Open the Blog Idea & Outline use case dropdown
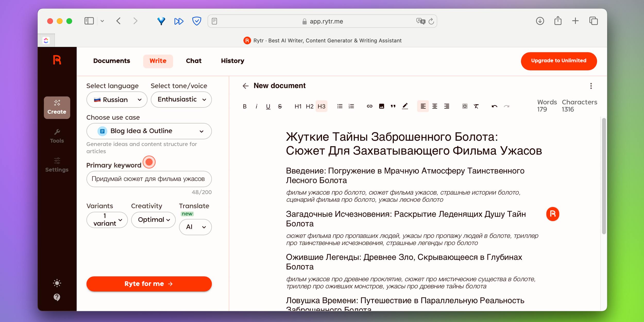The image size is (644, 322). tap(149, 131)
